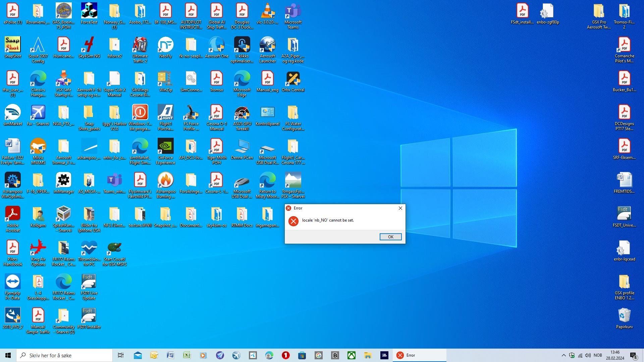Select the Aerosoft One shortcut

[x=216, y=48]
